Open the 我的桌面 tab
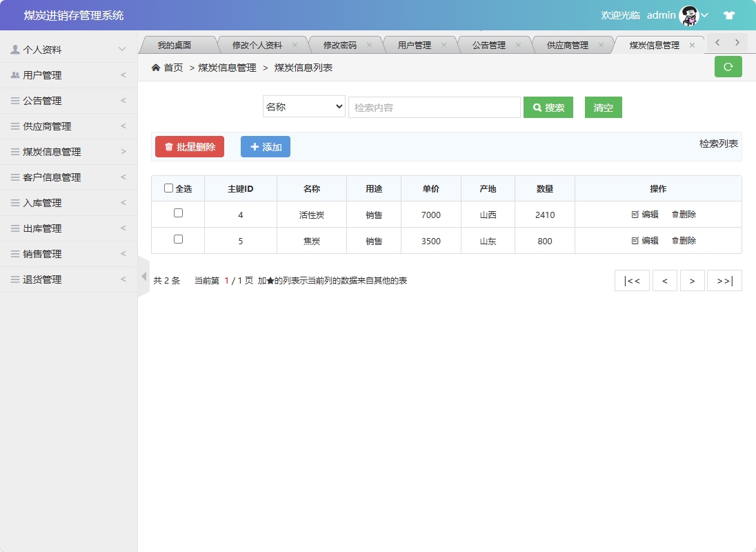The height and width of the screenshot is (552, 756). 177,43
